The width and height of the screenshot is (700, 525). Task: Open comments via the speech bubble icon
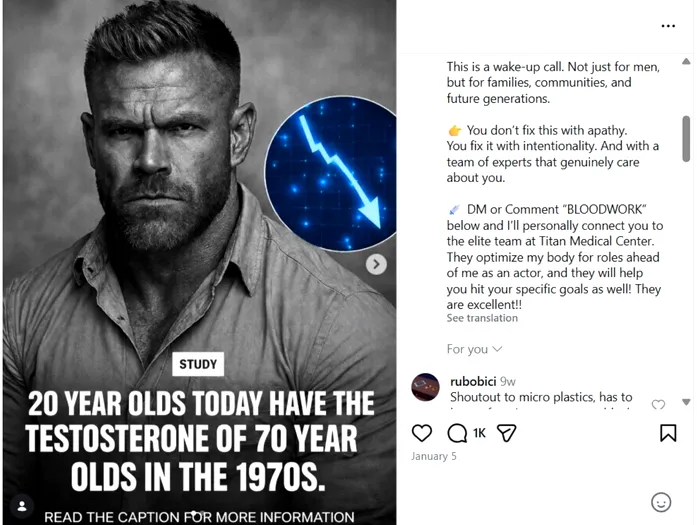coord(457,433)
